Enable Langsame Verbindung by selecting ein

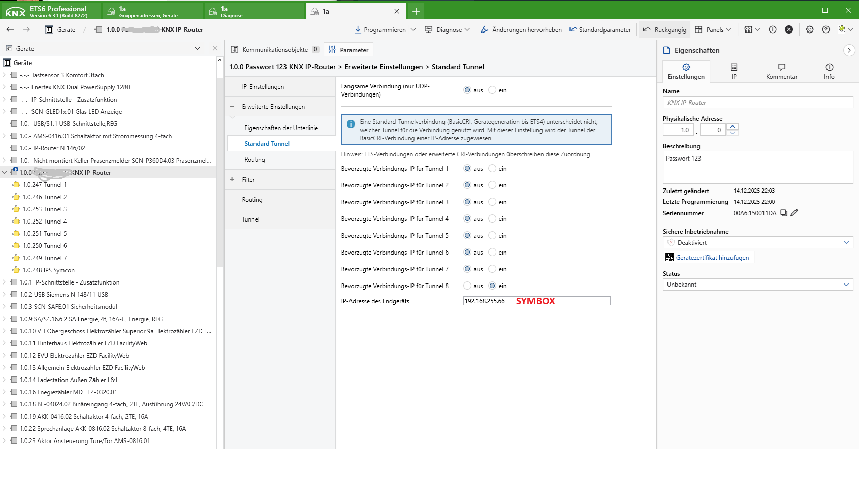coord(492,90)
